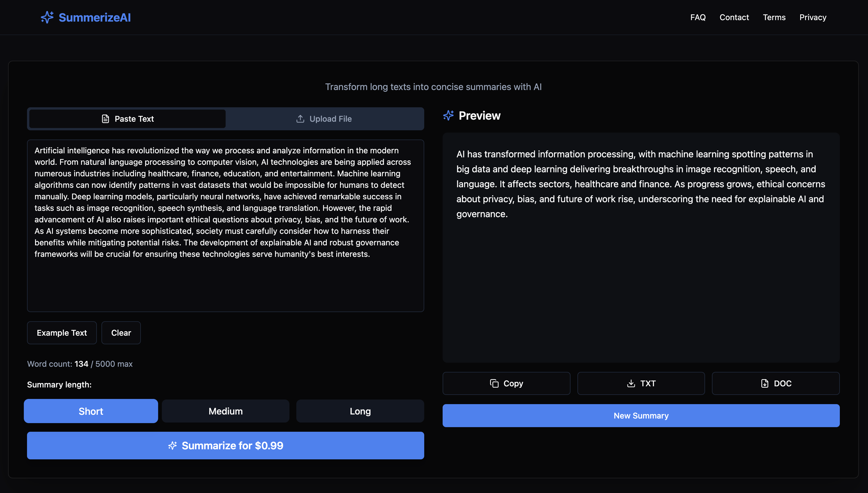Image resolution: width=868 pixels, height=493 pixels.
Task: Click the document icon beside Paste Text
Action: tap(105, 119)
